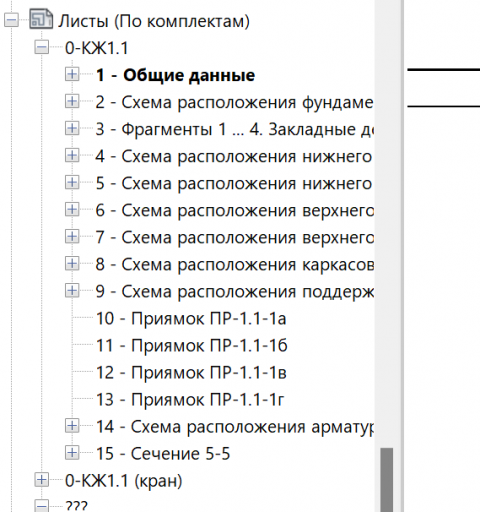Expand sheet 1 - Общие данные

[x=72, y=74]
